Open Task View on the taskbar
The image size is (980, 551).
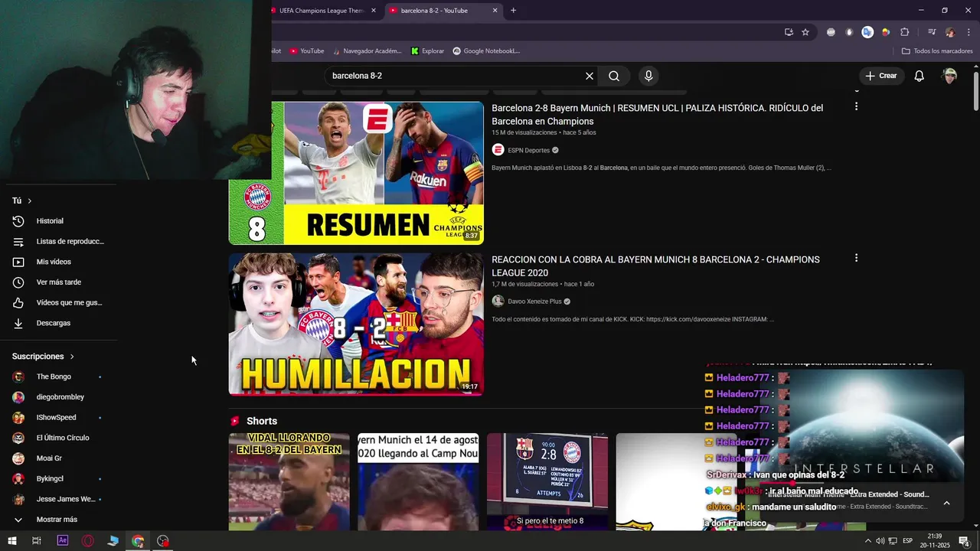(37, 540)
